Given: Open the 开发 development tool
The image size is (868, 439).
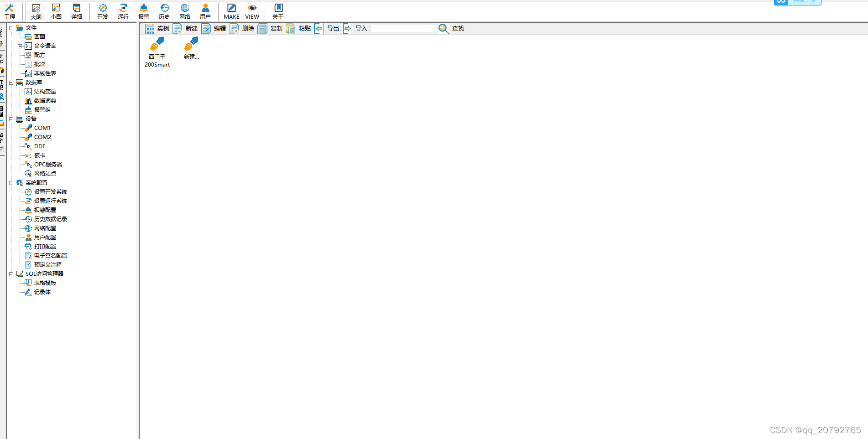Looking at the screenshot, I should click(x=103, y=11).
